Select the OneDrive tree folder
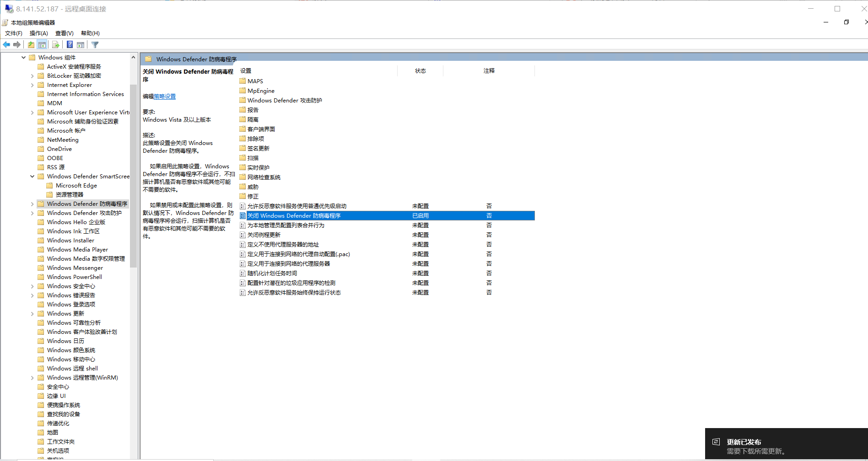 (59, 149)
